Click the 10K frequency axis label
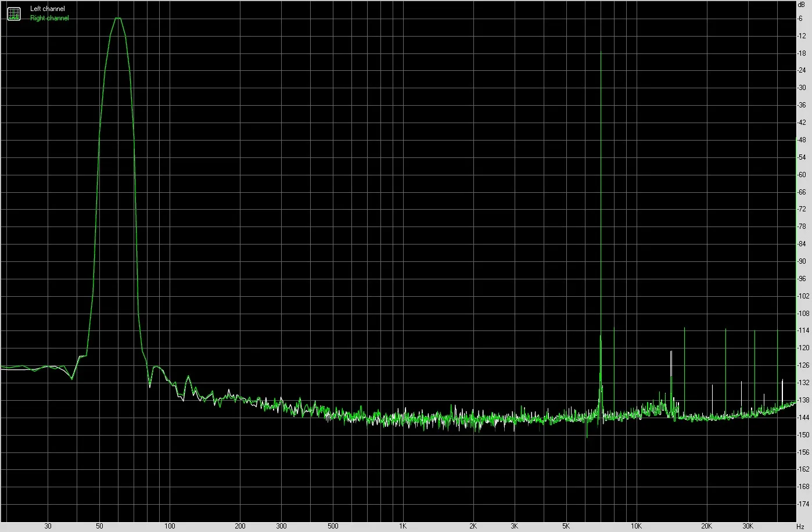Screen dimensions: 812x532 click(636, 527)
